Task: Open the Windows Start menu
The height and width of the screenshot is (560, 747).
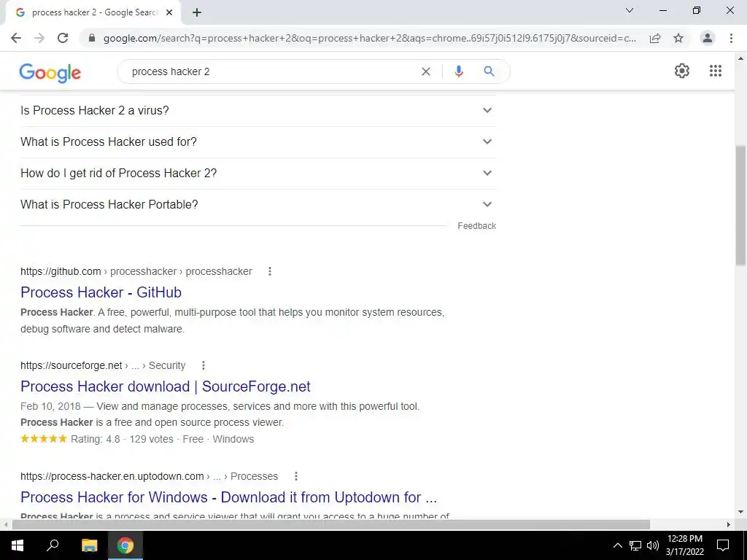Action: (x=18, y=545)
